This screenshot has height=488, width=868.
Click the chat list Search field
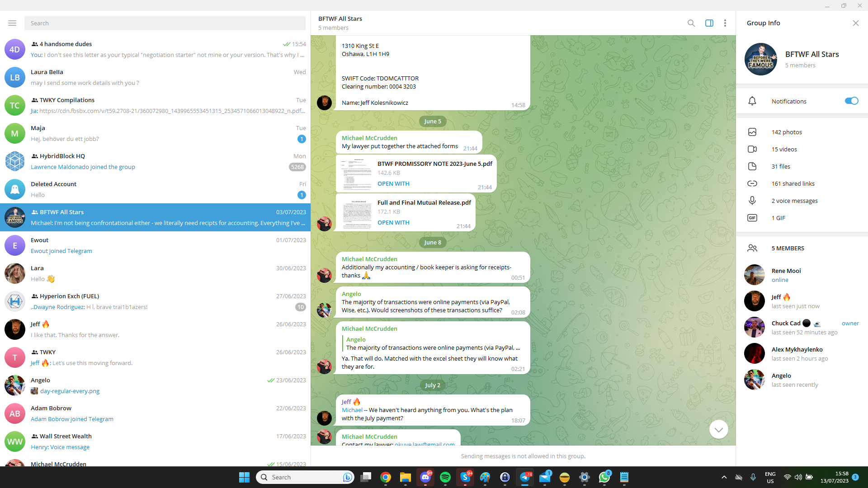coord(165,23)
